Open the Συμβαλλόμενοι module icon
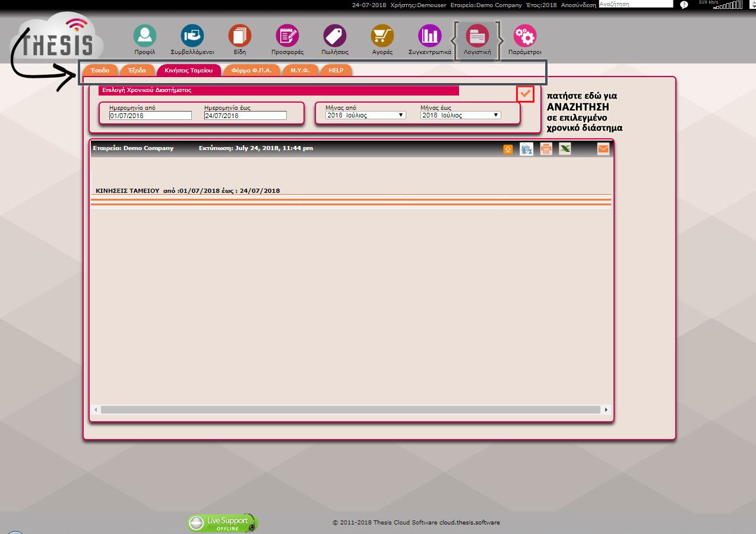 click(192, 36)
